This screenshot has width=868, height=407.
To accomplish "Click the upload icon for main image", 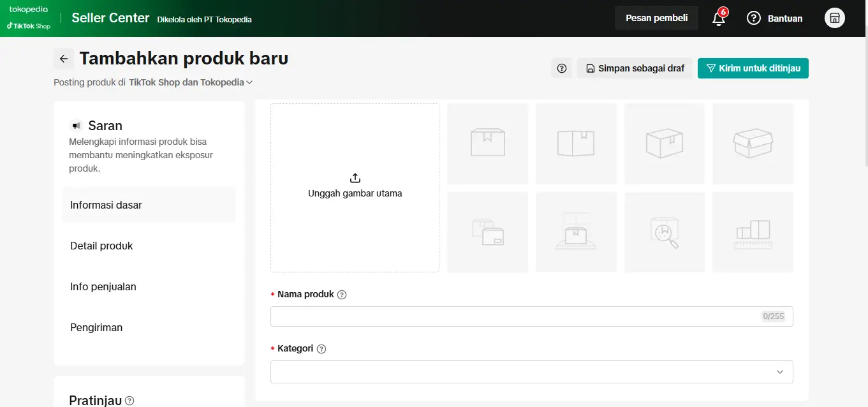I will [x=355, y=178].
